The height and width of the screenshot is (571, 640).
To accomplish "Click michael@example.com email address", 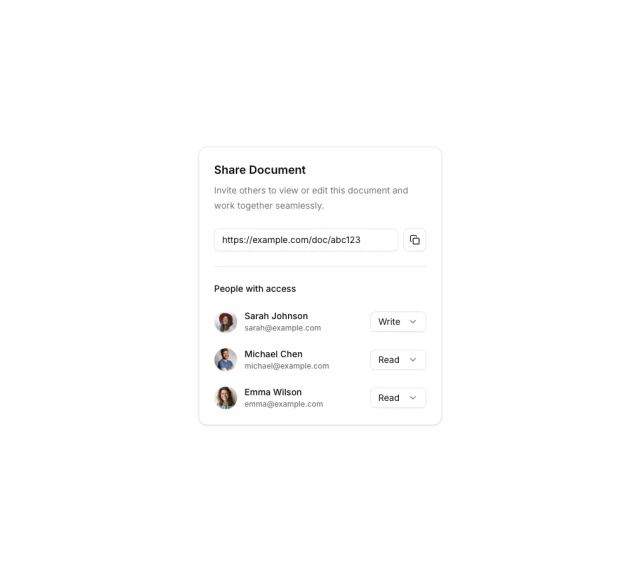I will (287, 366).
